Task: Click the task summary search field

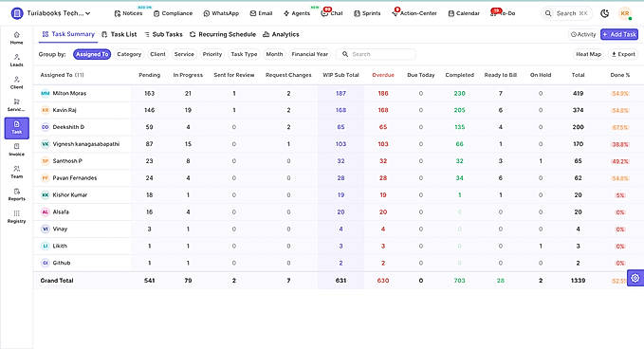Action: (376, 54)
